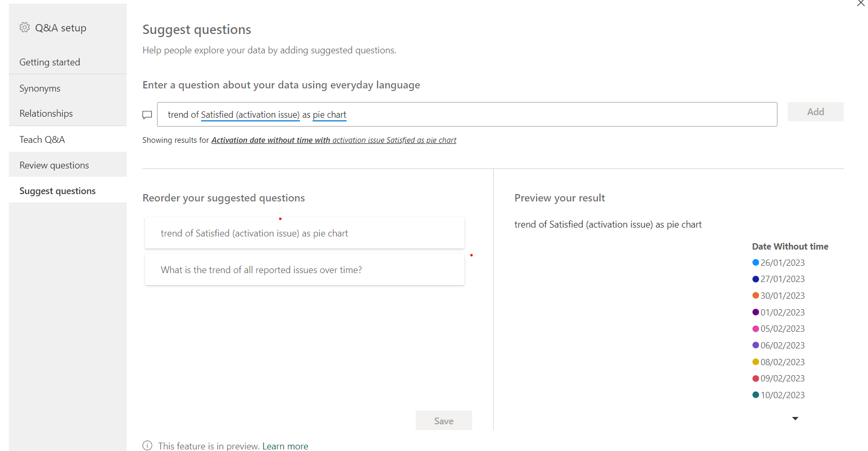Expand the legend with the down arrow
The height and width of the screenshot is (451, 868).
pyautogui.click(x=795, y=419)
